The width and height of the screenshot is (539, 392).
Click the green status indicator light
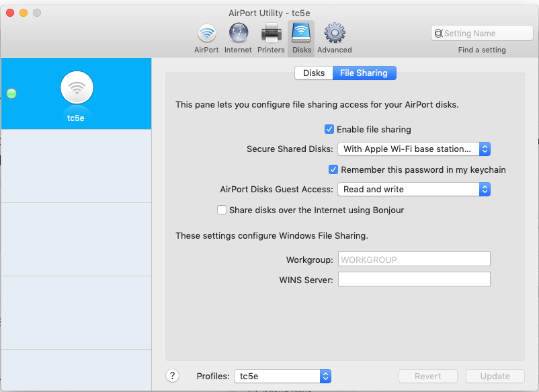point(11,93)
